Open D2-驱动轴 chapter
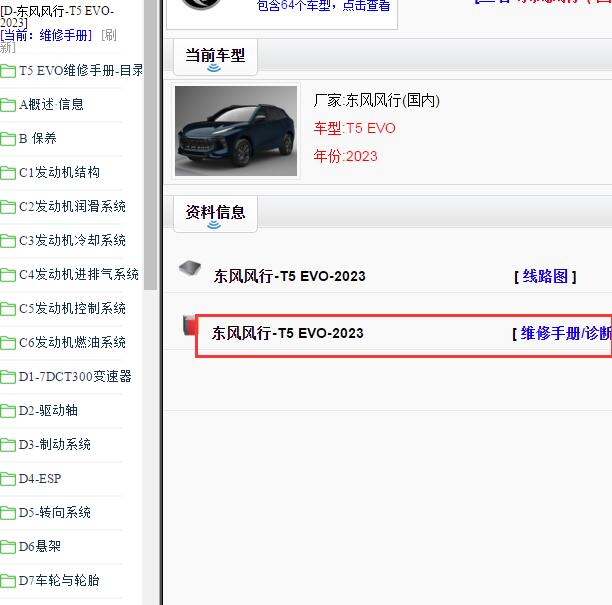612x605 pixels. pyautogui.click(x=48, y=410)
